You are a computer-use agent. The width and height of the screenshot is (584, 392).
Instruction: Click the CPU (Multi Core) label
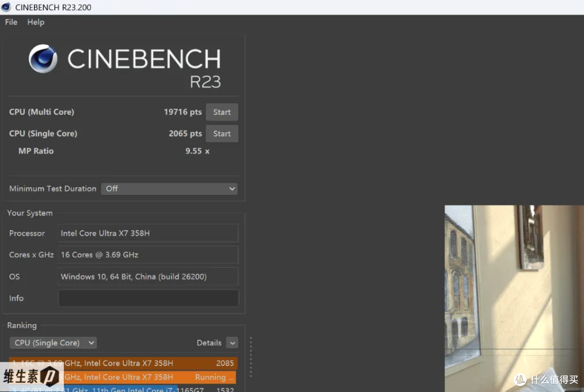coord(42,112)
